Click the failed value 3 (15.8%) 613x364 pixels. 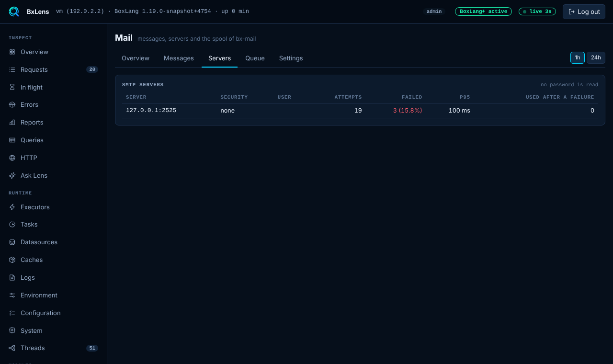(408, 110)
